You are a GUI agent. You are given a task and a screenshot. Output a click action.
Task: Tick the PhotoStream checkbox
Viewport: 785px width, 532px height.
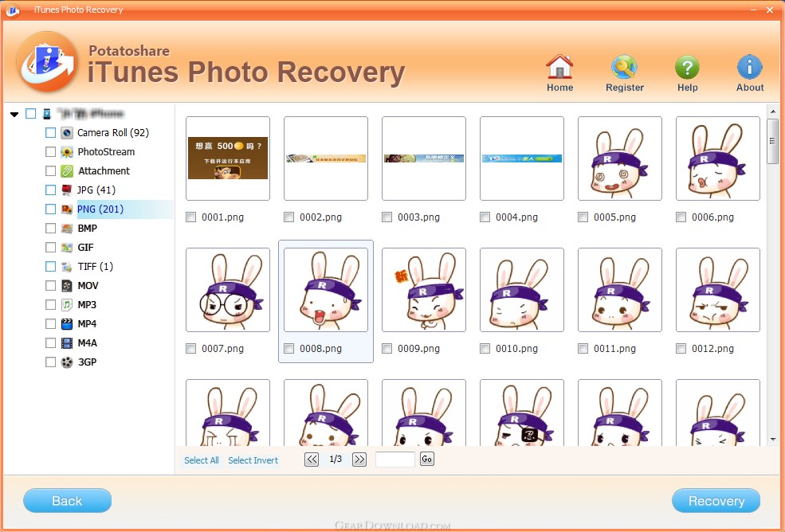(x=50, y=151)
